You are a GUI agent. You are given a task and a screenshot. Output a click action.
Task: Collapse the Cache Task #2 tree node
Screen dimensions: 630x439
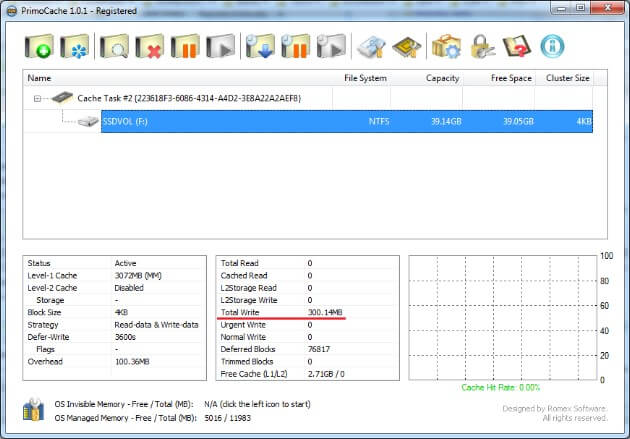coord(37,98)
